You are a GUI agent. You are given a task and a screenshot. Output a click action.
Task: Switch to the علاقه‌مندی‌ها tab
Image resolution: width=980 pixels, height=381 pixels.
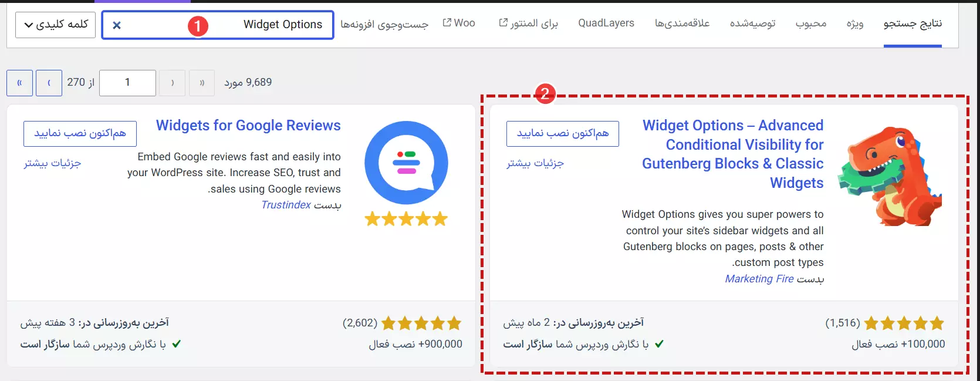682,23
